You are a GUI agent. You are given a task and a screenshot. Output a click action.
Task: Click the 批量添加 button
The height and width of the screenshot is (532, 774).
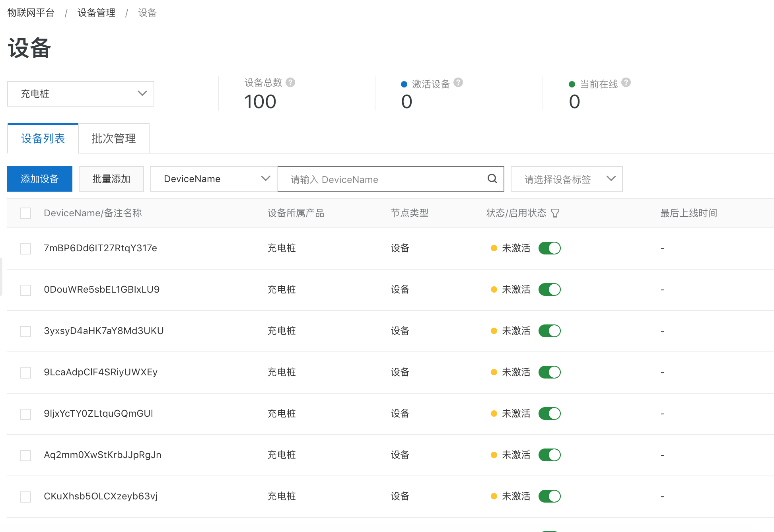tap(111, 179)
